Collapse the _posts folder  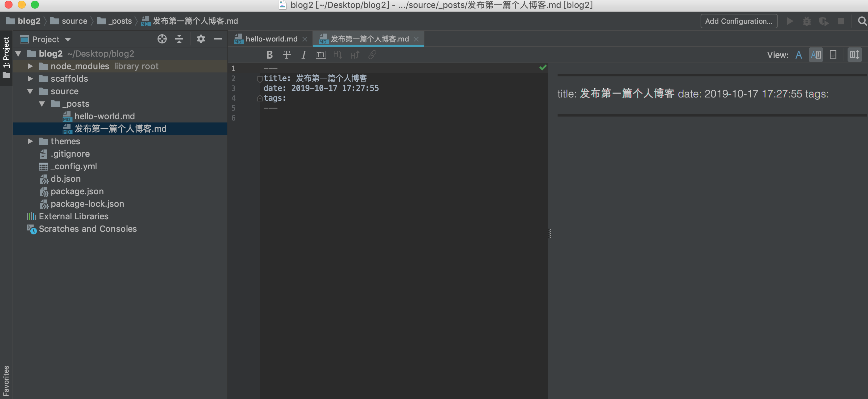pyautogui.click(x=42, y=104)
